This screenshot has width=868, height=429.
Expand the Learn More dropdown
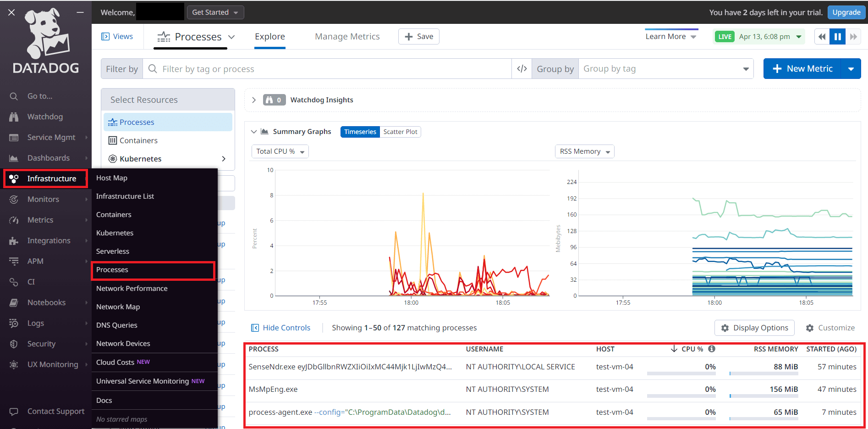pos(671,37)
